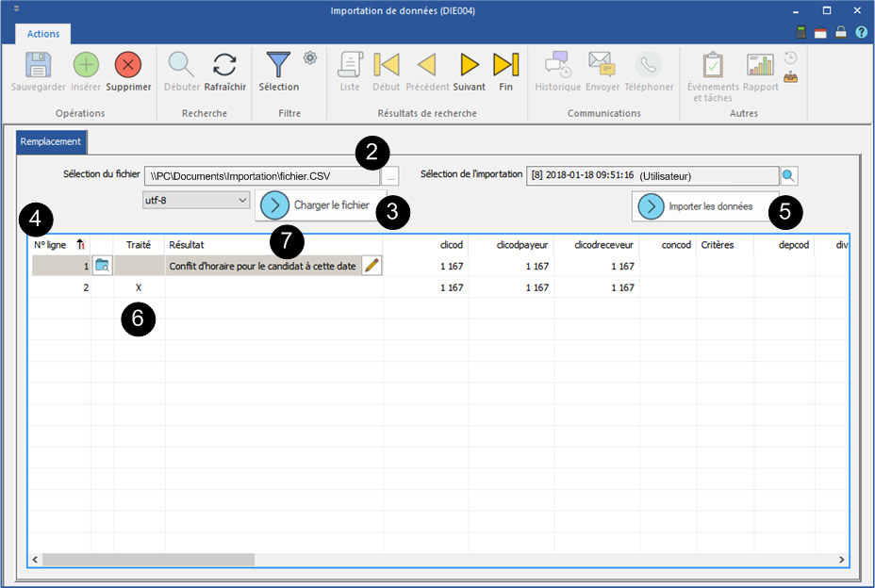Click the Rafraîchir refresh icon
The width and height of the screenshot is (875, 588).
(224, 65)
